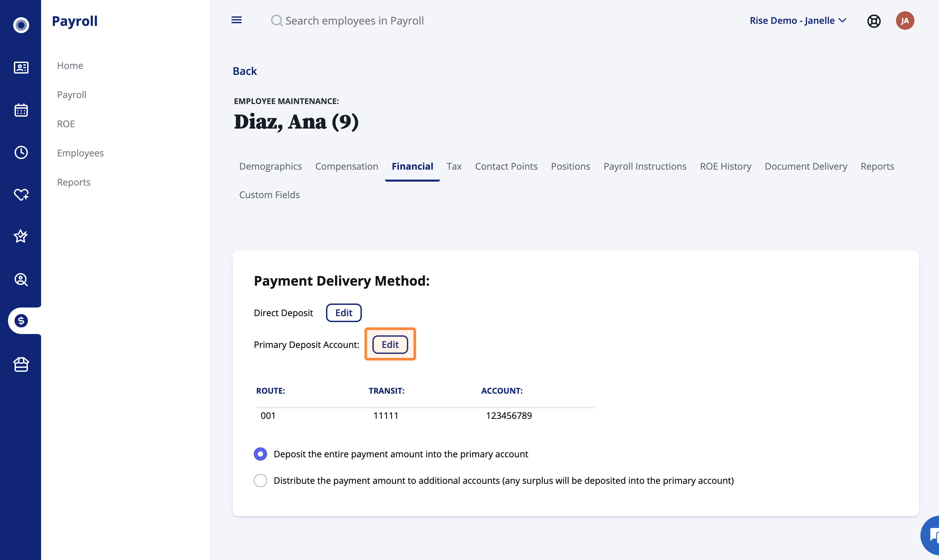The image size is (939, 560).
Task: Click the TRANSIT column header
Action: pos(386,391)
